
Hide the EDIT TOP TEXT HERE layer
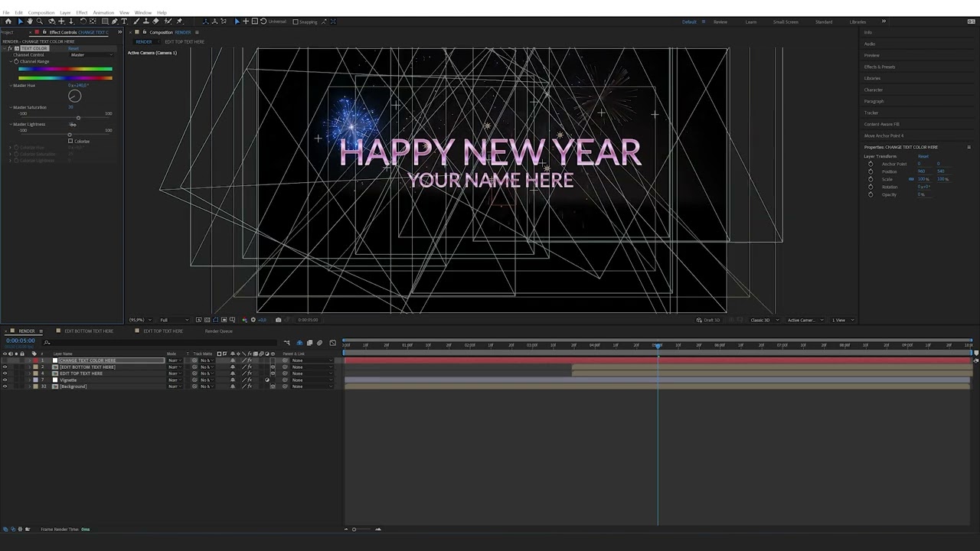click(x=5, y=373)
